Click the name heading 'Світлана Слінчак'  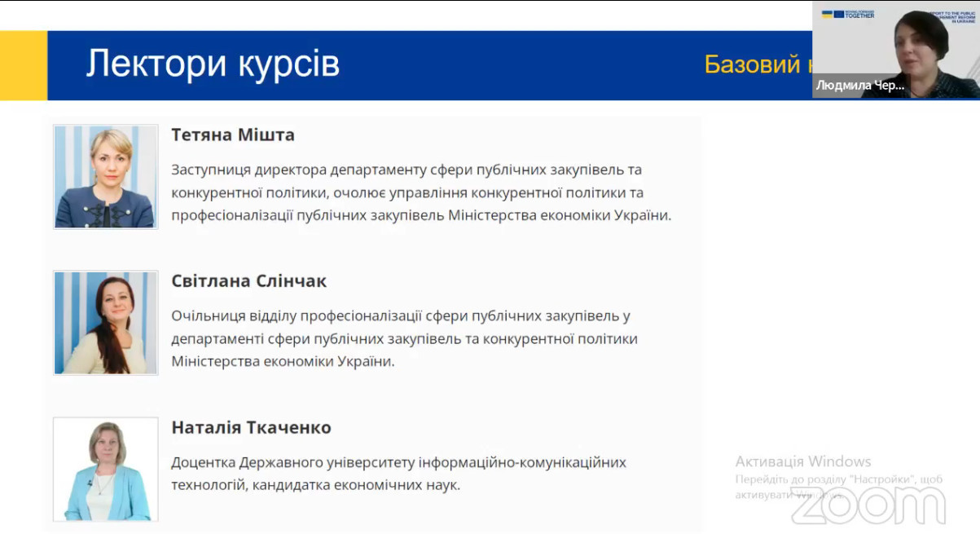point(249,281)
